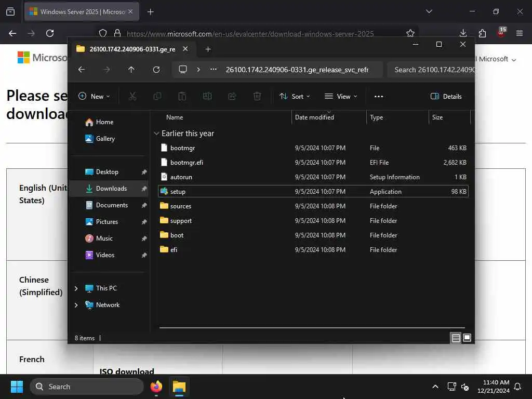Open the Firefox tab list dropdown

click(429, 11)
